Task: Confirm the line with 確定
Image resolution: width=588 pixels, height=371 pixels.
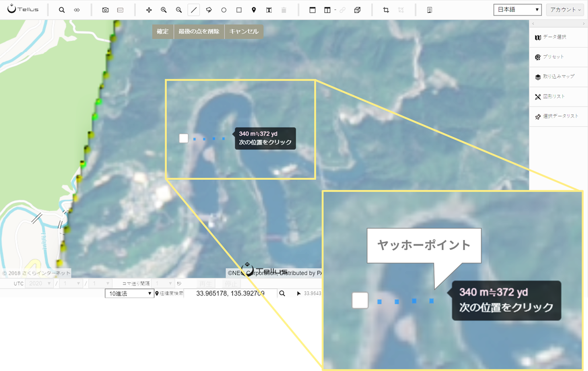Action: click(x=163, y=32)
